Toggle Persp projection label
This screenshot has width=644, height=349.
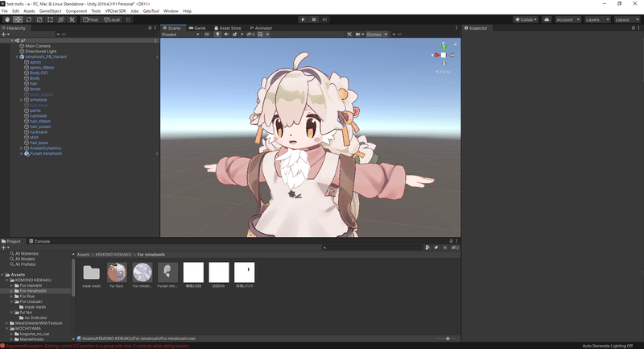445,72
